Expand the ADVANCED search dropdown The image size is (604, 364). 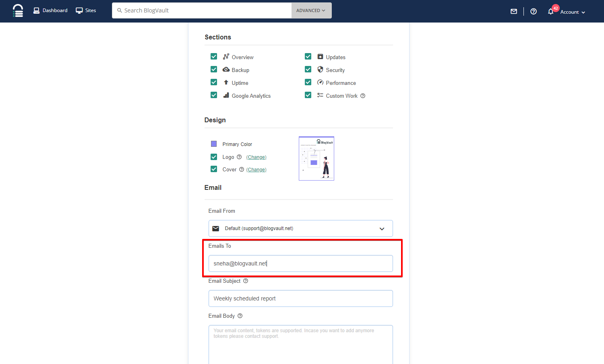coord(311,10)
